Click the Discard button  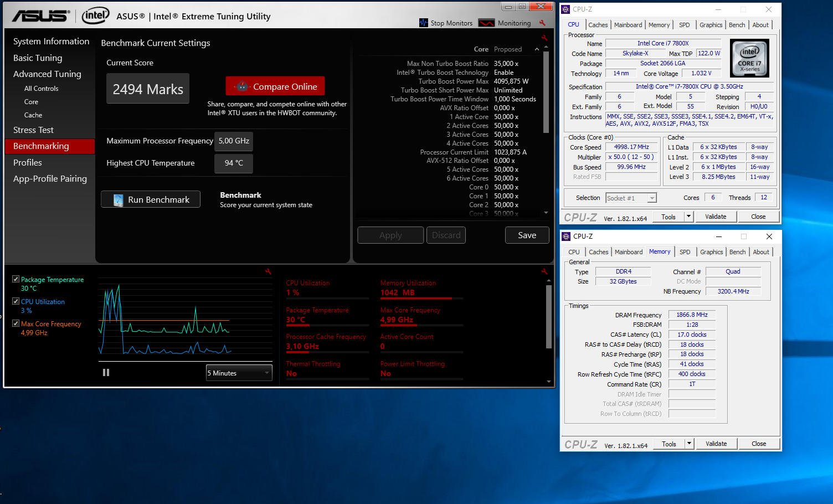coord(446,235)
